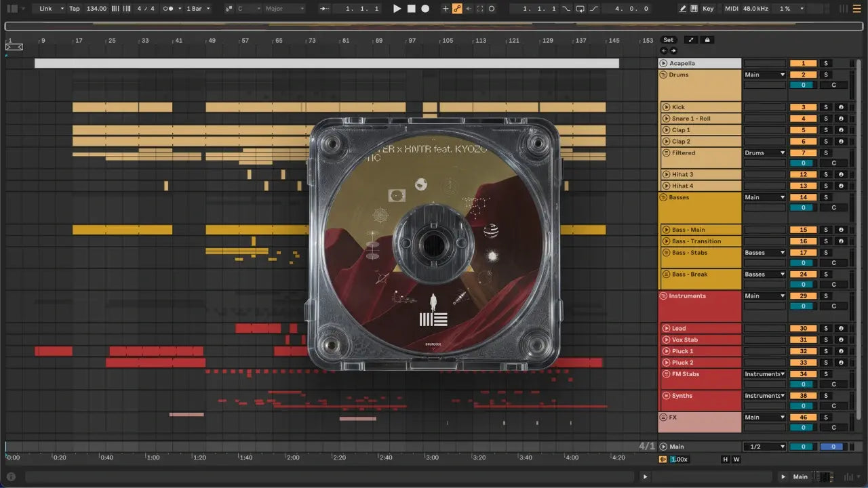Solo the Clap 1 track

coord(826,129)
